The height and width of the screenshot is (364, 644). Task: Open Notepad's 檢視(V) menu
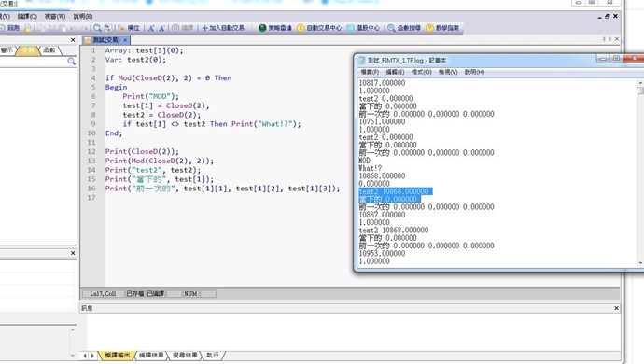[x=448, y=72]
